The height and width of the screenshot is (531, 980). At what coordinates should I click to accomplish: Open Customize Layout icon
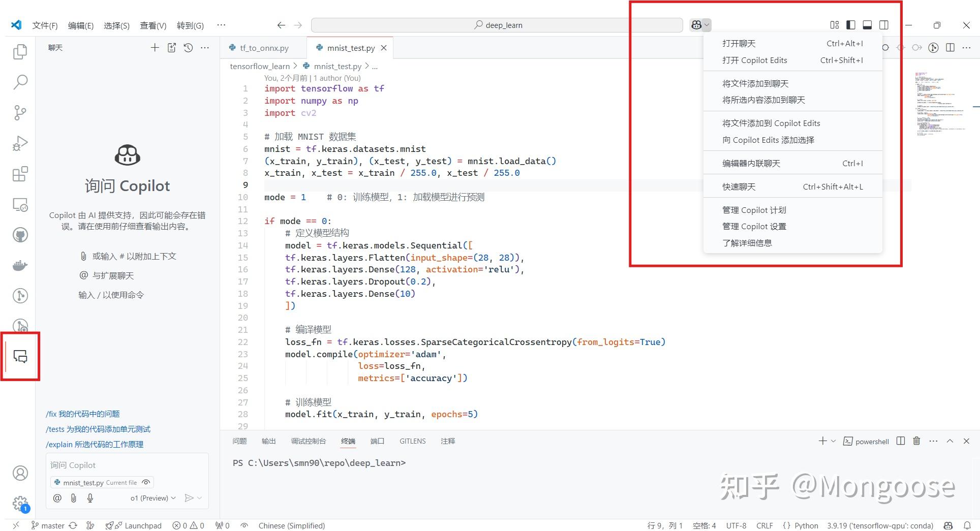click(x=834, y=25)
